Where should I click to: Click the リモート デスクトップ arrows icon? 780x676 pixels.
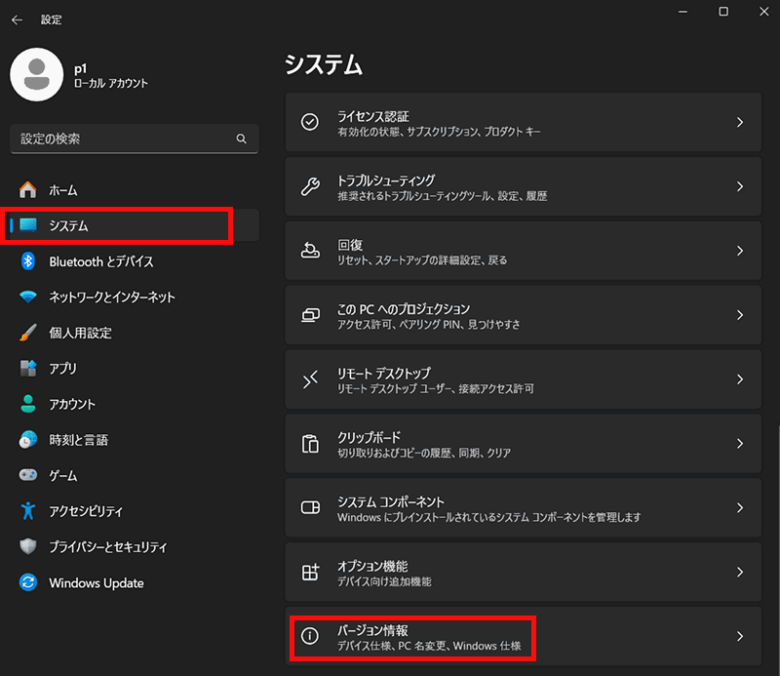coord(310,379)
